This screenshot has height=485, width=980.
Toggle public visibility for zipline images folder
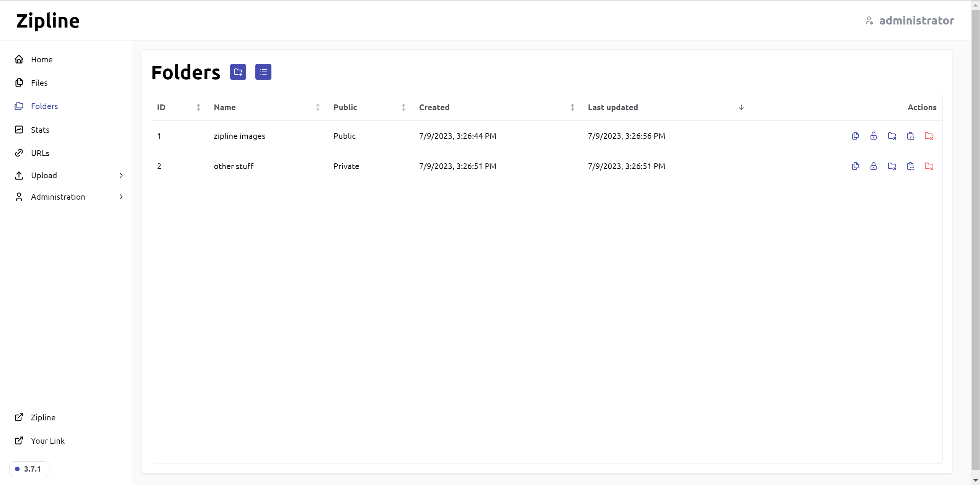[874, 136]
